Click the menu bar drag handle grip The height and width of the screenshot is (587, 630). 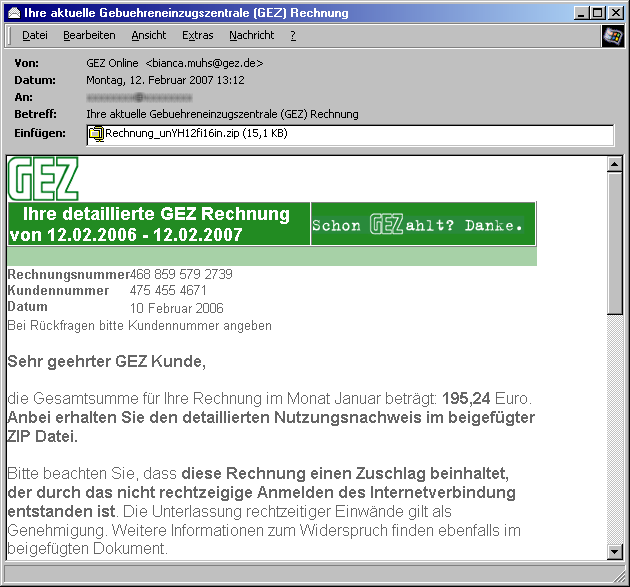coord(9,36)
